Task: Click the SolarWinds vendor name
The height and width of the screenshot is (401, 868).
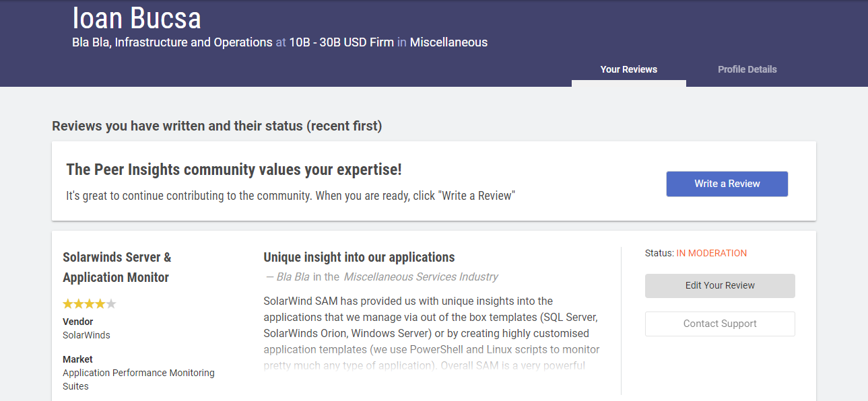Action: pyautogui.click(x=86, y=335)
